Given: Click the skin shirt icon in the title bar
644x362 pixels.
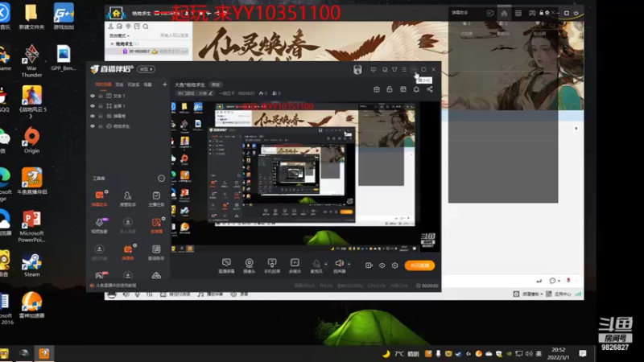Looking at the screenshot, I should tap(394, 69).
